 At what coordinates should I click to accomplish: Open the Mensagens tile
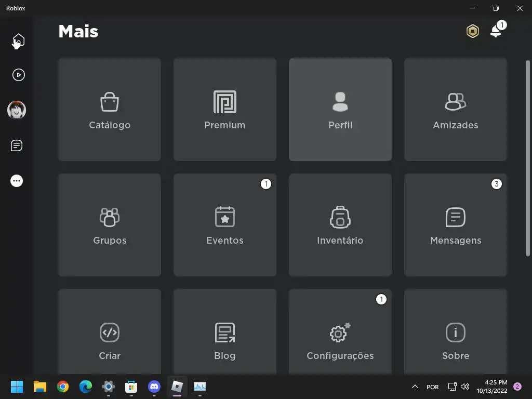point(456,225)
